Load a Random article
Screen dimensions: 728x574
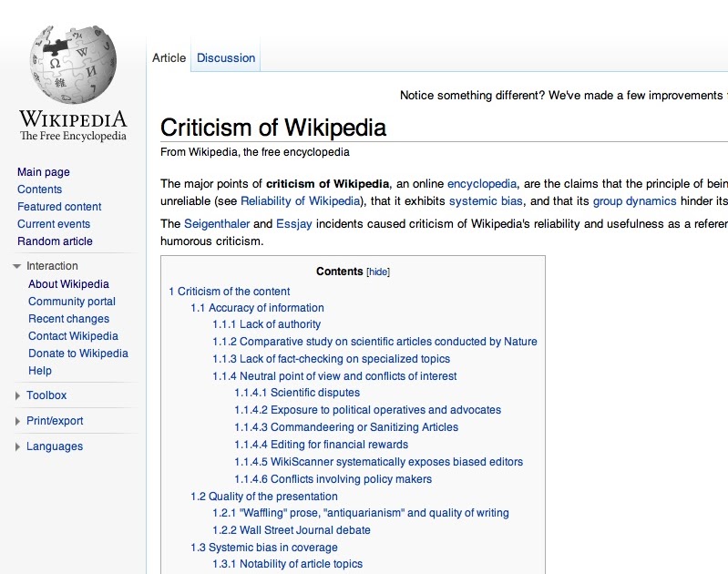[x=55, y=241]
